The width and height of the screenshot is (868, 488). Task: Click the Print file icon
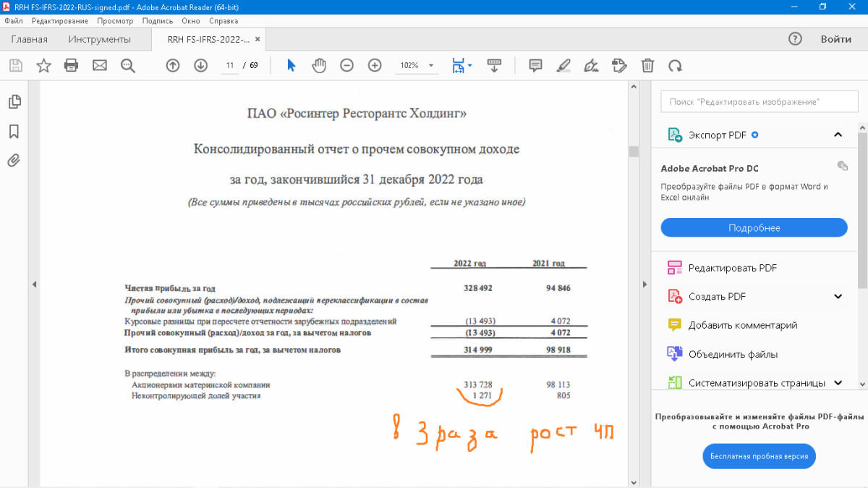tap(71, 66)
